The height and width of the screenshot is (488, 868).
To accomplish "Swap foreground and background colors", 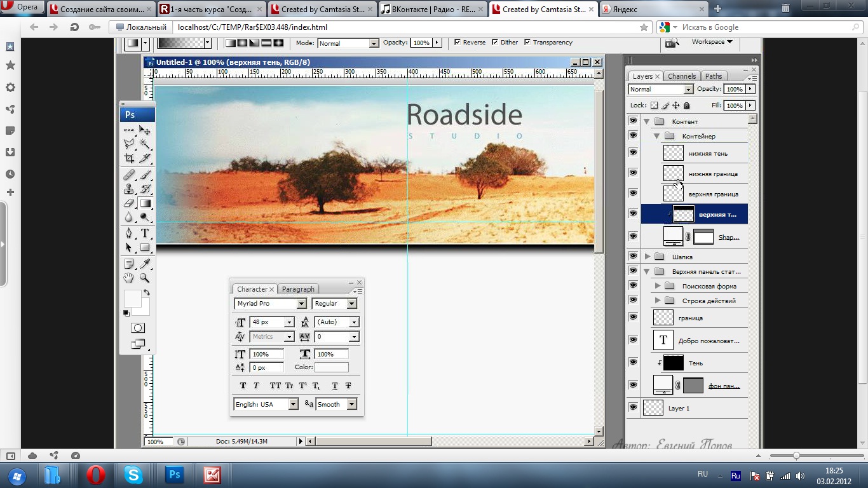I will coord(147,292).
